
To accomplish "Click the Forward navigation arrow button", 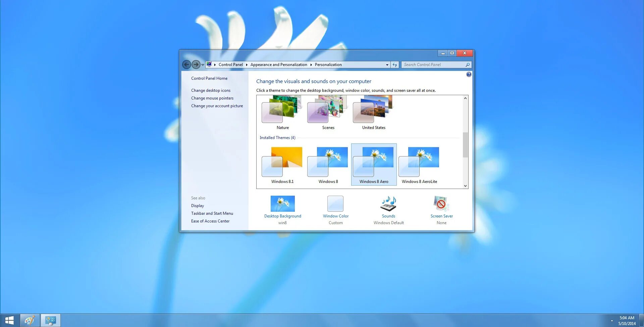I will tap(196, 64).
